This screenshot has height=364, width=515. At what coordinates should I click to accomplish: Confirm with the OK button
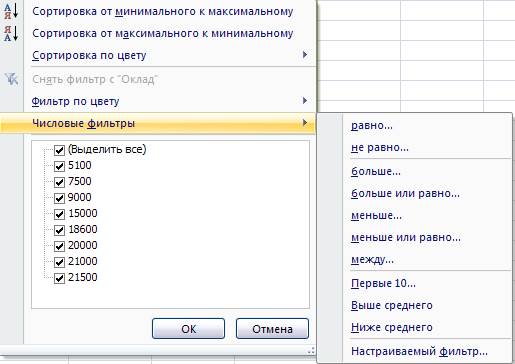click(188, 329)
